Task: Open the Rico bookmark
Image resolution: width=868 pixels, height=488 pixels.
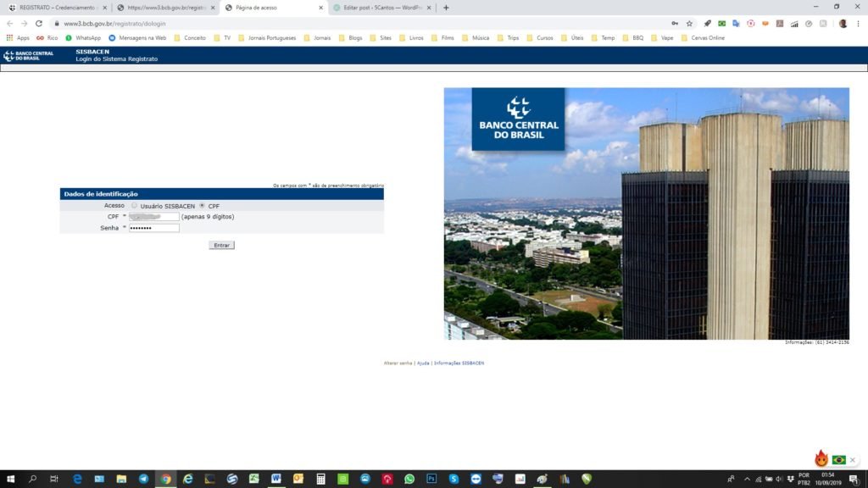Action: (47, 37)
